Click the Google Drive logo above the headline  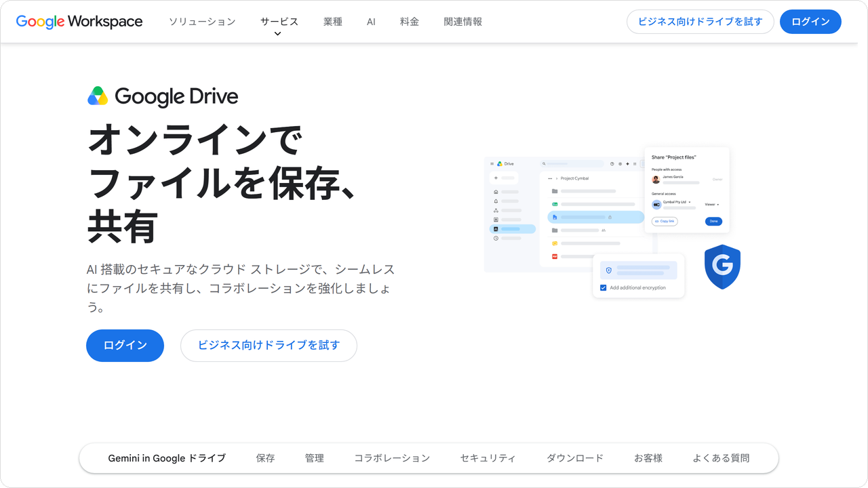163,96
